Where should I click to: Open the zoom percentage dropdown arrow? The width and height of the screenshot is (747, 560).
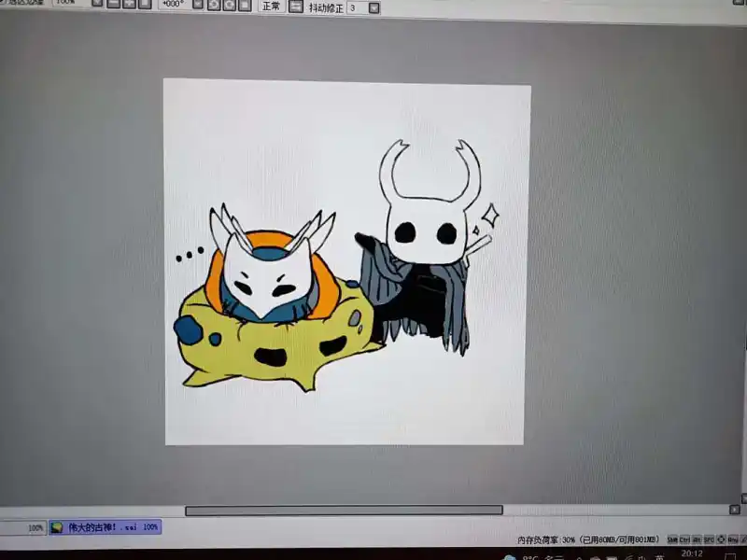(97, 4)
